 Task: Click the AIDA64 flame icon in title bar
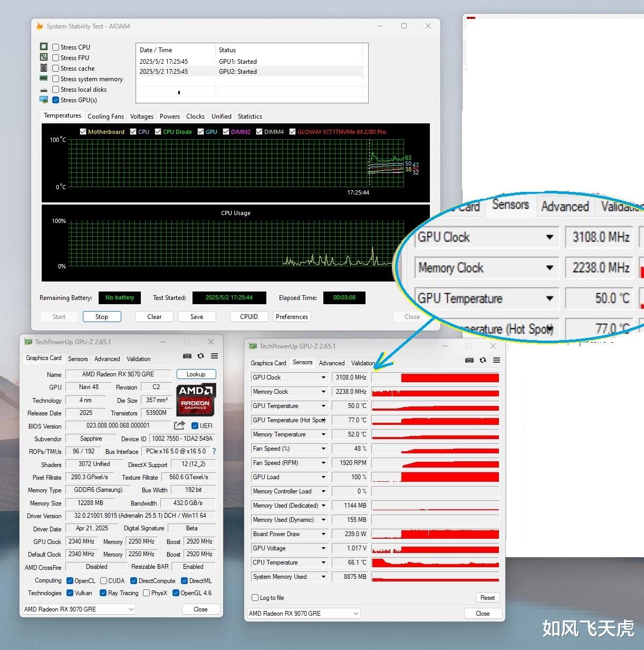[x=40, y=26]
